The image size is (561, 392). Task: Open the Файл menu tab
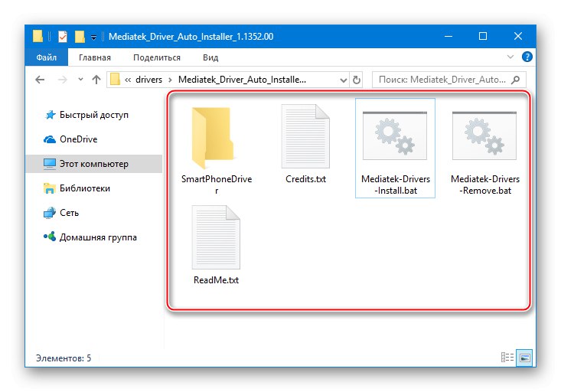click(x=47, y=57)
